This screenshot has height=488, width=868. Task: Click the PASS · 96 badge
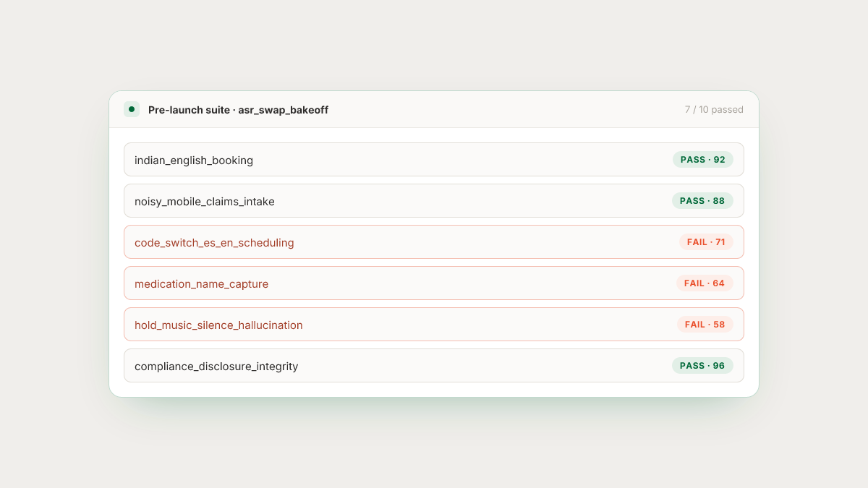click(x=702, y=366)
